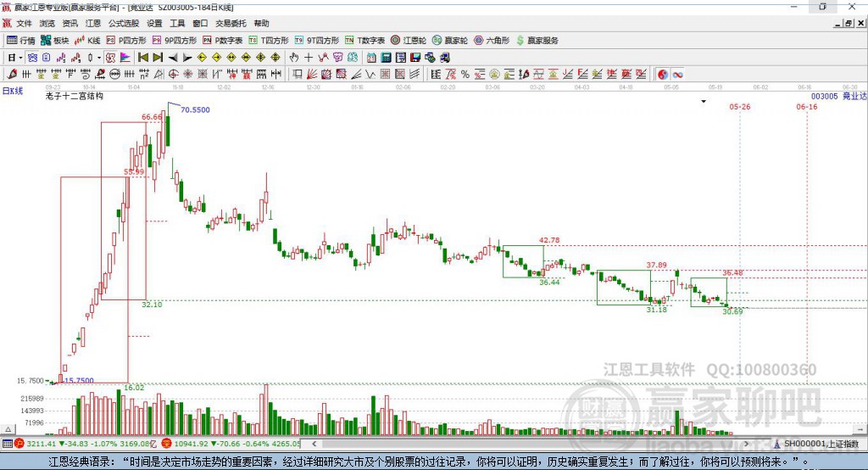Image resolution: width=868 pixels, height=470 pixels.
Task: Click the horizontal scrollbar right arrow
Action: tap(746, 444)
